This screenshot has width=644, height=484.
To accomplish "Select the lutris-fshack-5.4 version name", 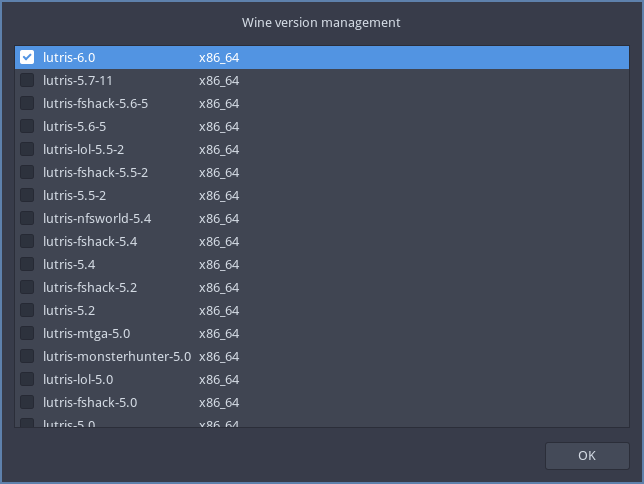I will pyautogui.click(x=90, y=242).
